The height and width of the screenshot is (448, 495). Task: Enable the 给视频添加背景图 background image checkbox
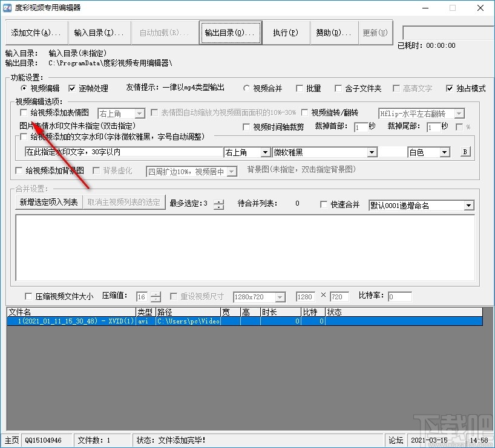(18, 170)
